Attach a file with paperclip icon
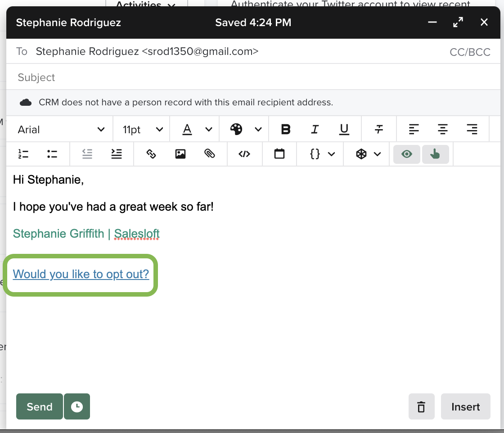This screenshot has height=433, width=504. pyautogui.click(x=209, y=154)
